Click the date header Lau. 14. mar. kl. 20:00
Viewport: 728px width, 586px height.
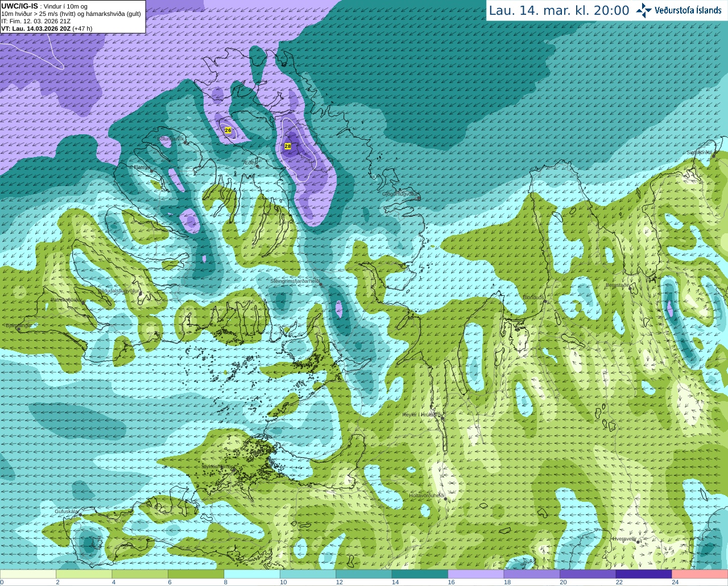point(559,10)
